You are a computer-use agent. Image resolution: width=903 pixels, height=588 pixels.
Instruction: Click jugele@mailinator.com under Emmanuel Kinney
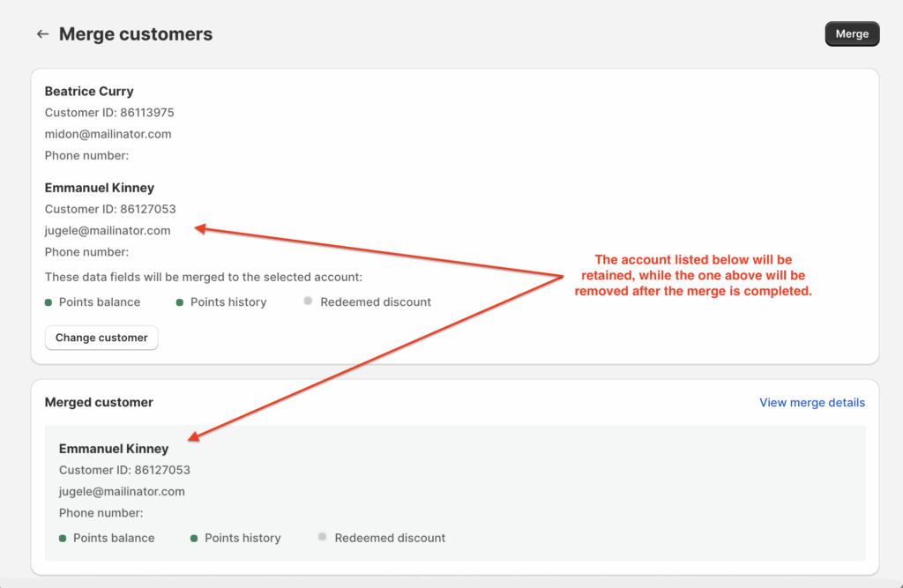tap(107, 230)
